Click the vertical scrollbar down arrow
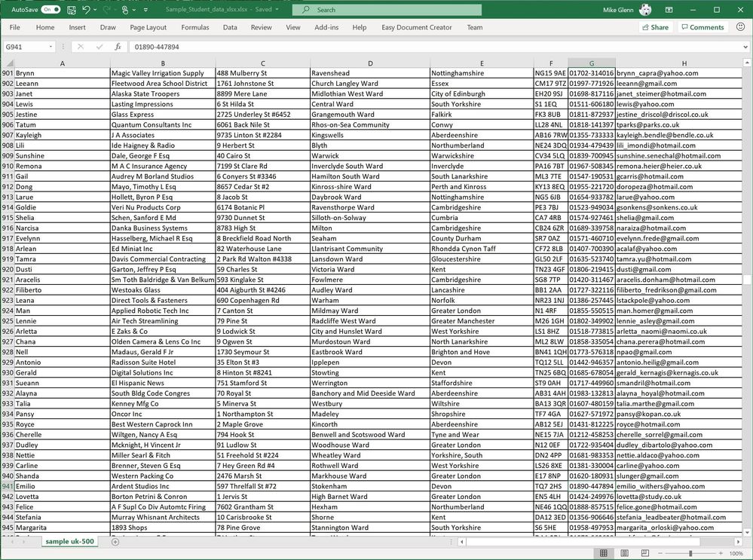Viewport: 753px width, 560px height. point(747,532)
